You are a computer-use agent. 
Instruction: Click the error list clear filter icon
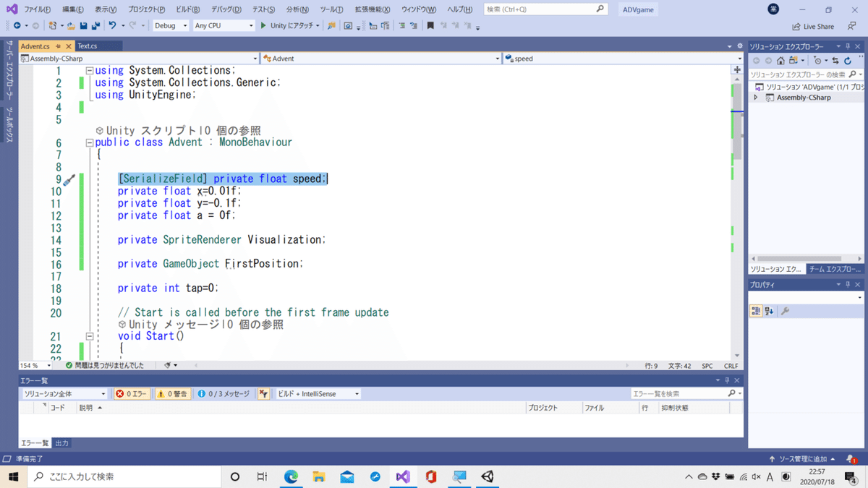[263, 394]
